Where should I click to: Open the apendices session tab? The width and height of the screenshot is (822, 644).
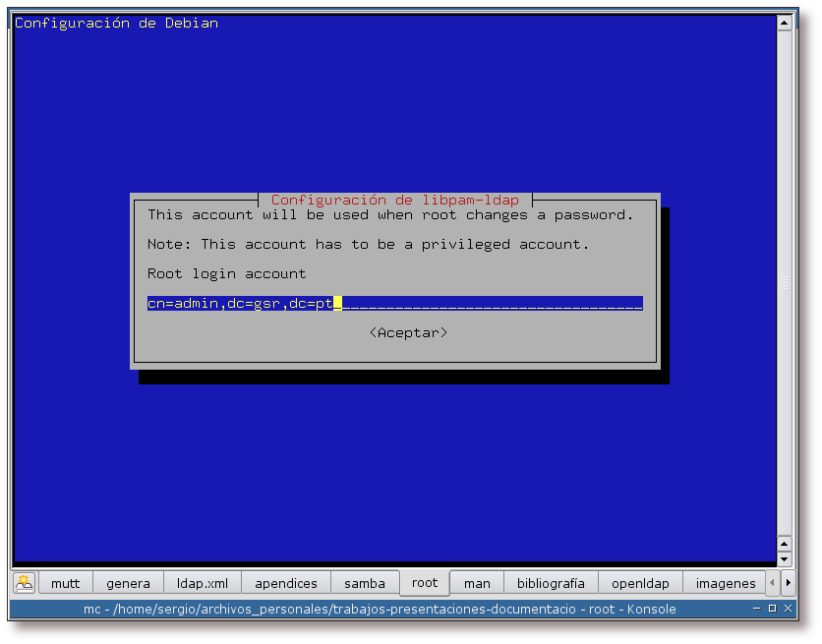(286, 583)
